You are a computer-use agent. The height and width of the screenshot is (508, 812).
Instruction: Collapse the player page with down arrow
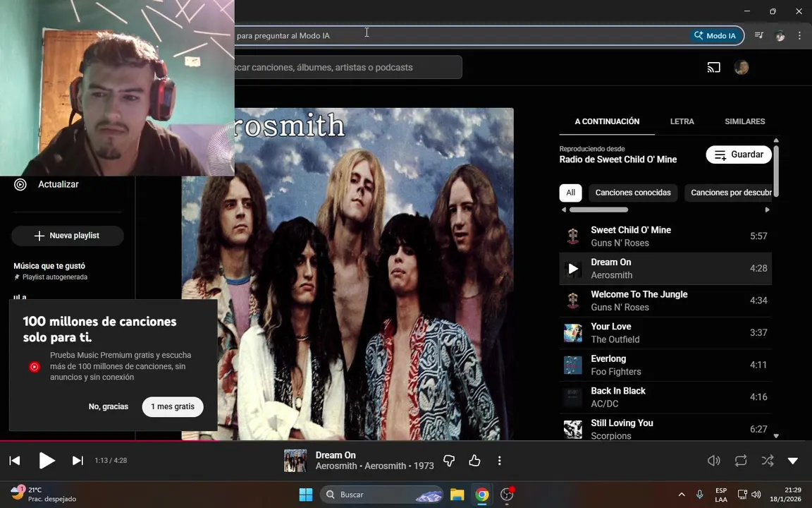[793, 460]
